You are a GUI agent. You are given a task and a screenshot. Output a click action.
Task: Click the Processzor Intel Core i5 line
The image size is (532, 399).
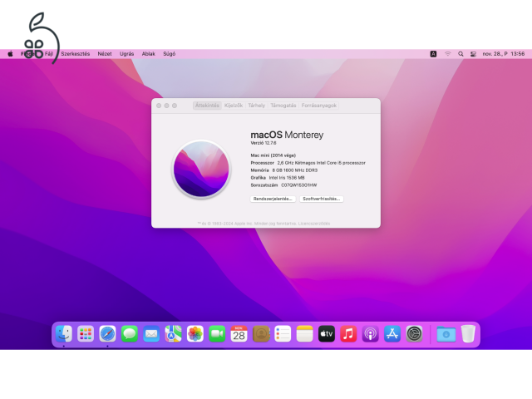click(x=308, y=163)
